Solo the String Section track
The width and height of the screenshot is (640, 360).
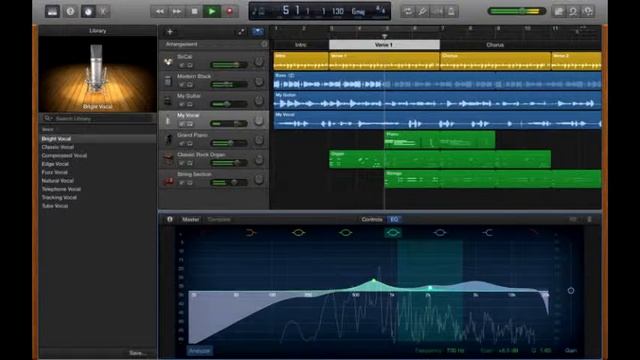coord(189,182)
